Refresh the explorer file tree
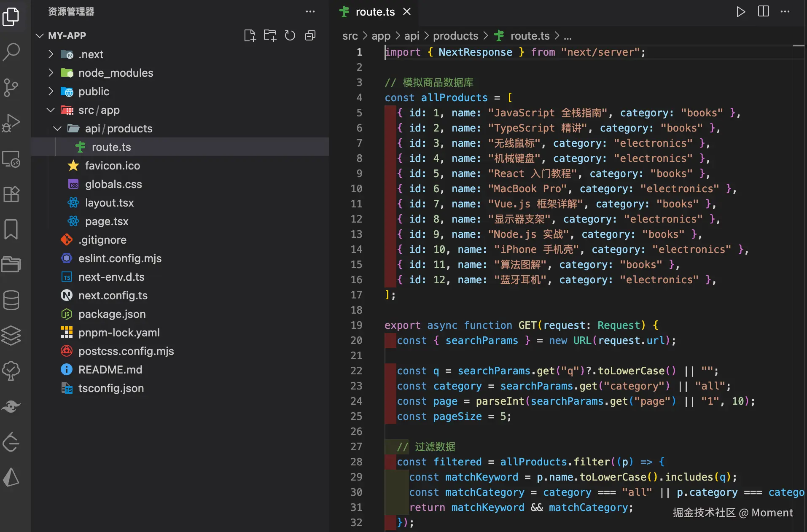The height and width of the screenshot is (532, 807). (x=290, y=36)
